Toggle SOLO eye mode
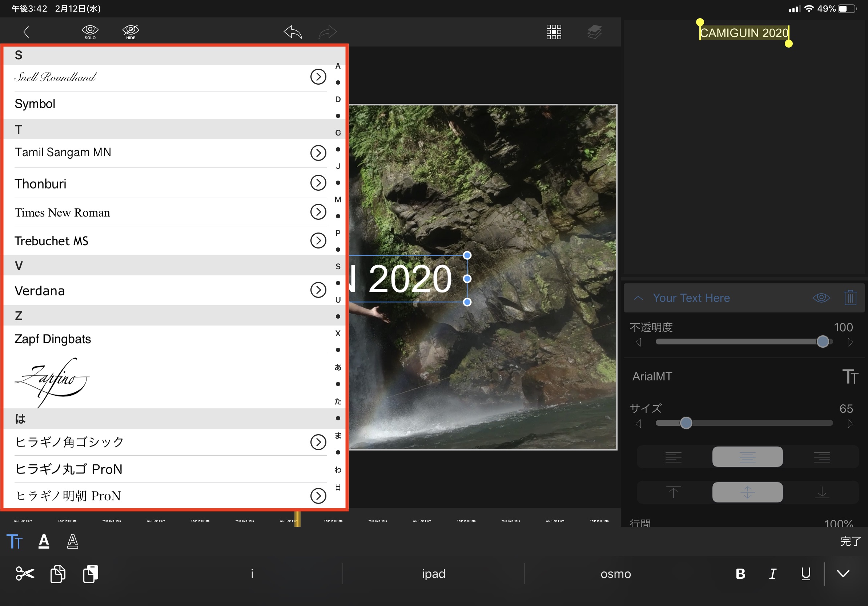The image size is (868, 606). 90,32
